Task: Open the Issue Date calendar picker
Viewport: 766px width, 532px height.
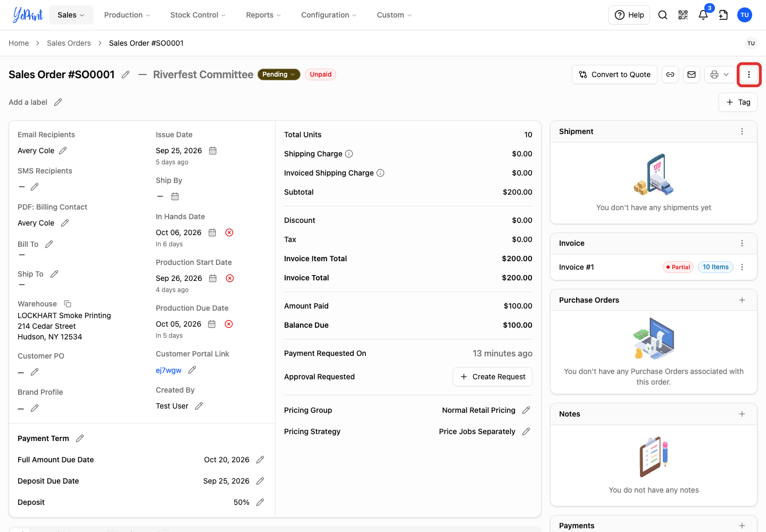Action: click(x=213, y=151)
